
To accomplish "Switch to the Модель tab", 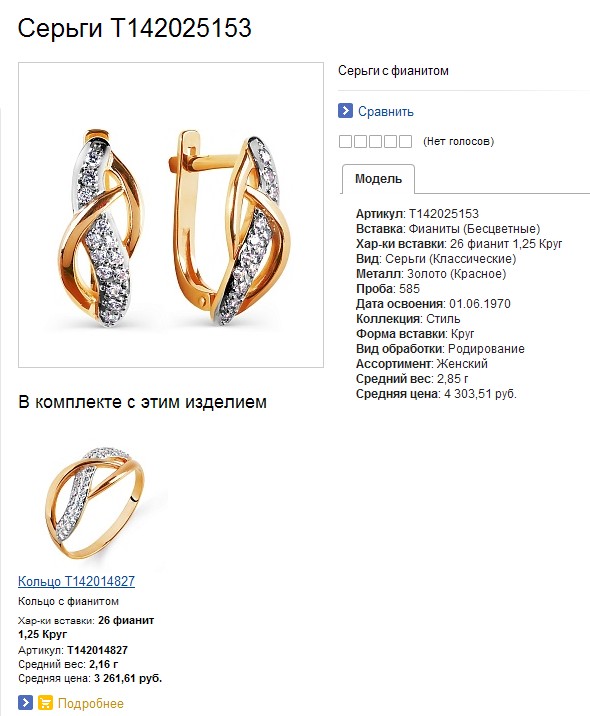I will 378,179.
